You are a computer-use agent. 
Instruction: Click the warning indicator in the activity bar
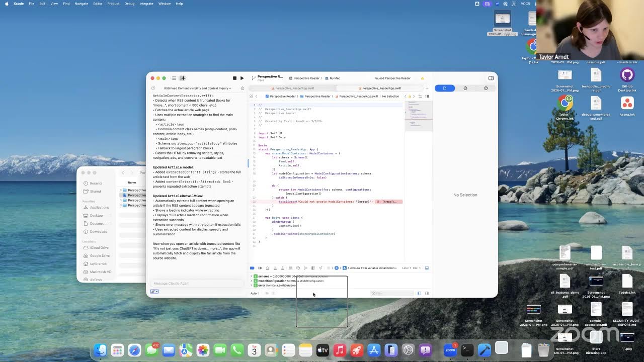(x=422, y=78)
